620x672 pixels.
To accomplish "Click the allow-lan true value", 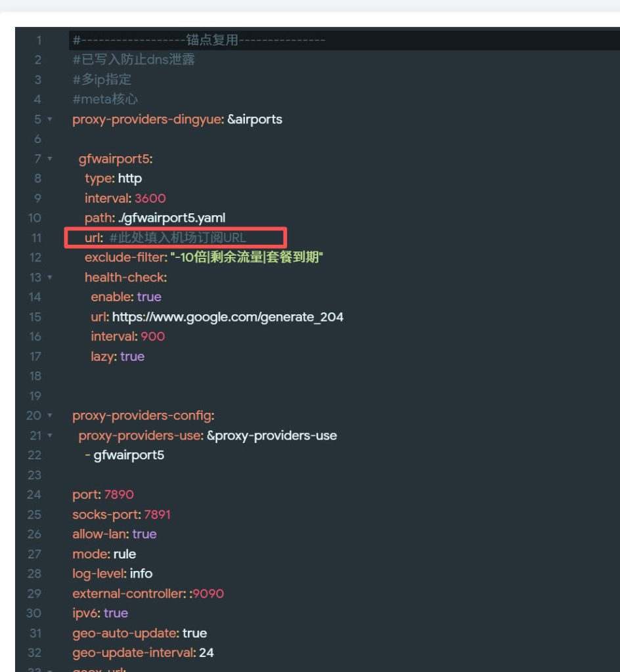I will click(144, 534).
